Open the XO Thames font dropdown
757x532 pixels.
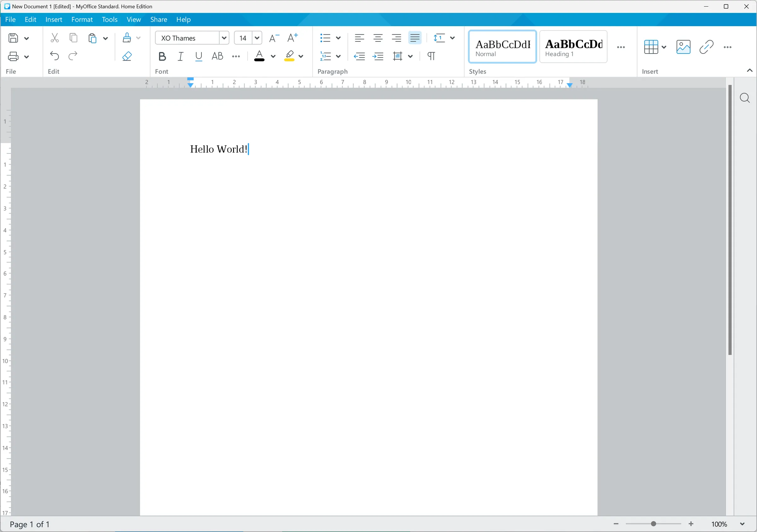coord(224,38)
